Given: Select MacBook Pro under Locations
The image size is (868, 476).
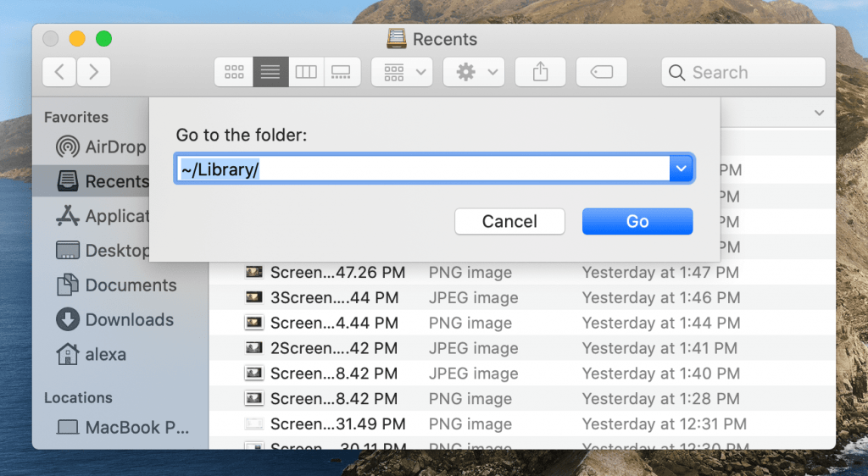Looking at the screenshot, I should pyautogui.click(x=136, y=428).
